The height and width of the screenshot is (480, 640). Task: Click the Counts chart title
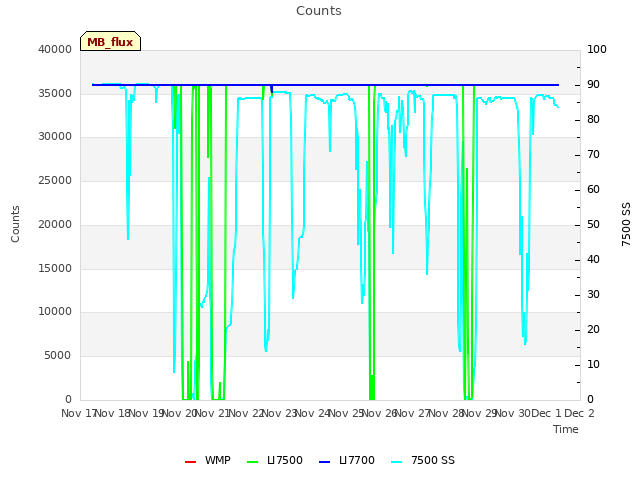(x=319, y=11)
